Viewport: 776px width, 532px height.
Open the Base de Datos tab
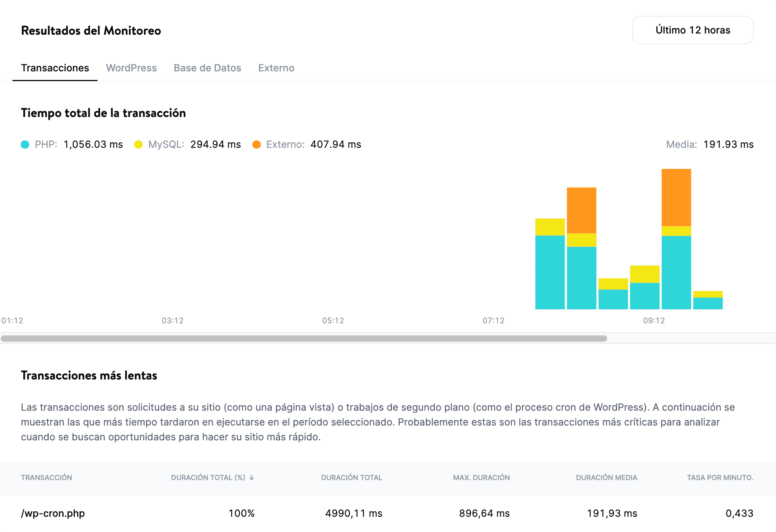pos(207,68)
